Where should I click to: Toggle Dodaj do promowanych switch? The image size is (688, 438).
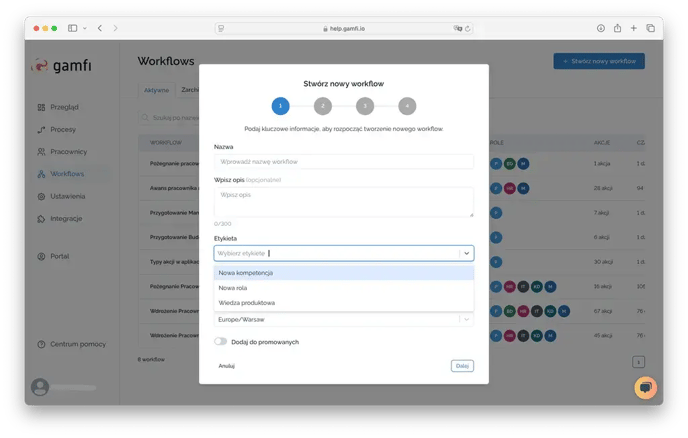click(x=221, y=342)
